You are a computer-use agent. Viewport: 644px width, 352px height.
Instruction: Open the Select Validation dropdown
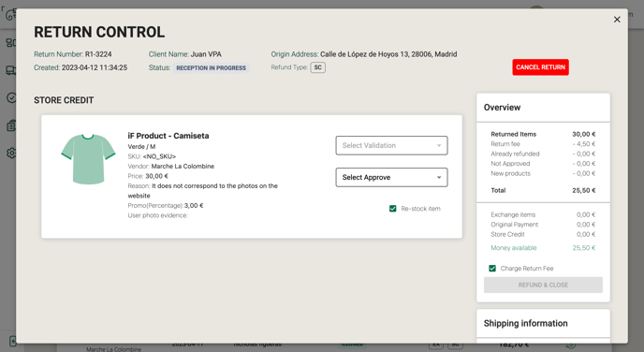(x=391, y=145)
